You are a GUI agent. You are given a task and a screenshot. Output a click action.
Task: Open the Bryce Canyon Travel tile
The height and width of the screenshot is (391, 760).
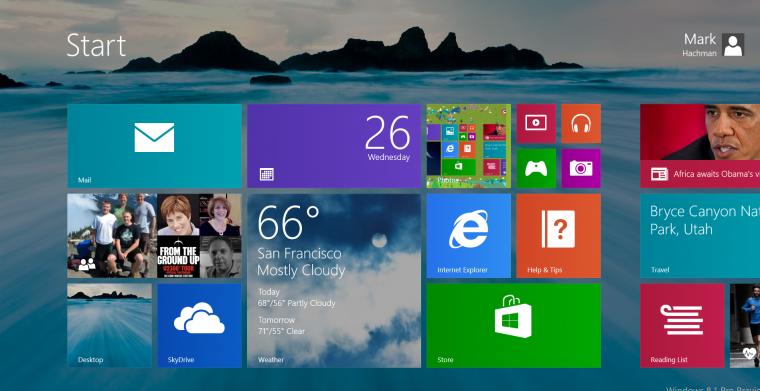[x=700, y=236]
